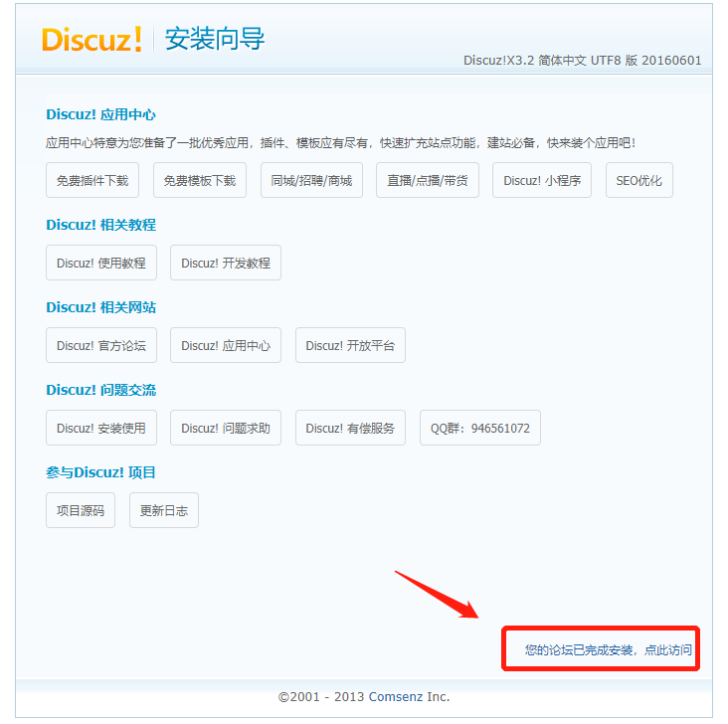The height and width of the screenshot is (724, 728).
Task: Open Discuz! 开发教程
Action: 226,263
